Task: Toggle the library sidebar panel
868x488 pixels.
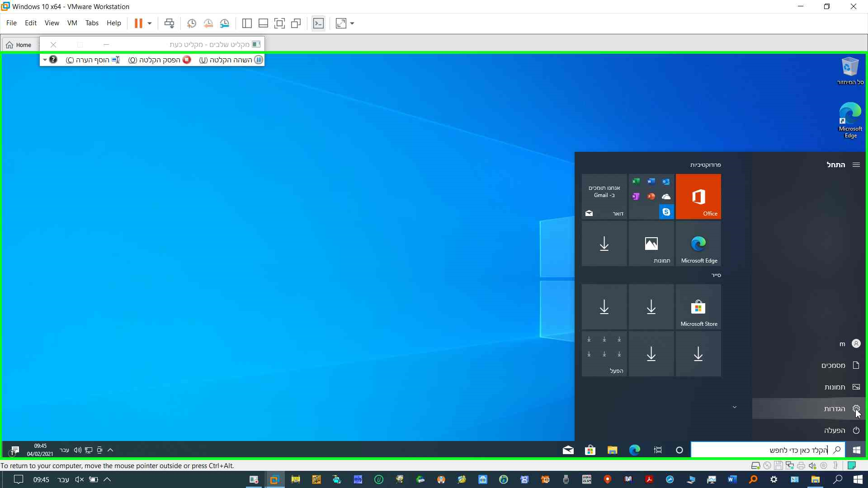Action: [x=247, y=23]
